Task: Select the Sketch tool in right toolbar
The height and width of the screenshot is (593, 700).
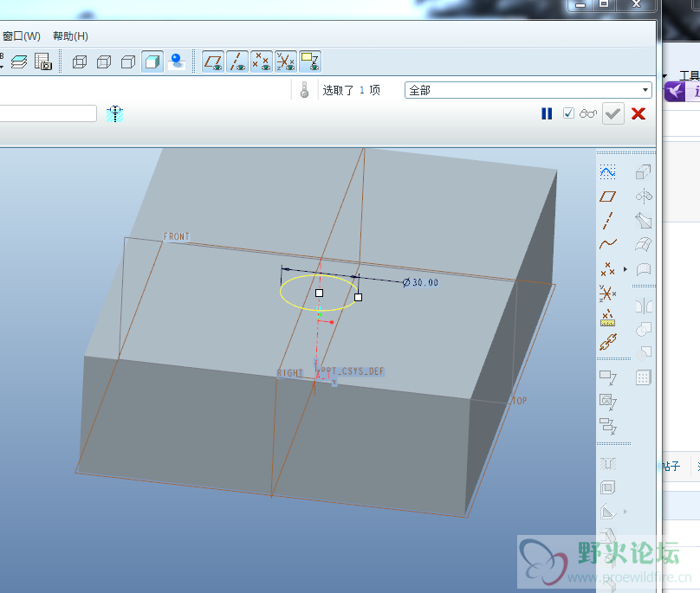Action: tap(607, 171)
